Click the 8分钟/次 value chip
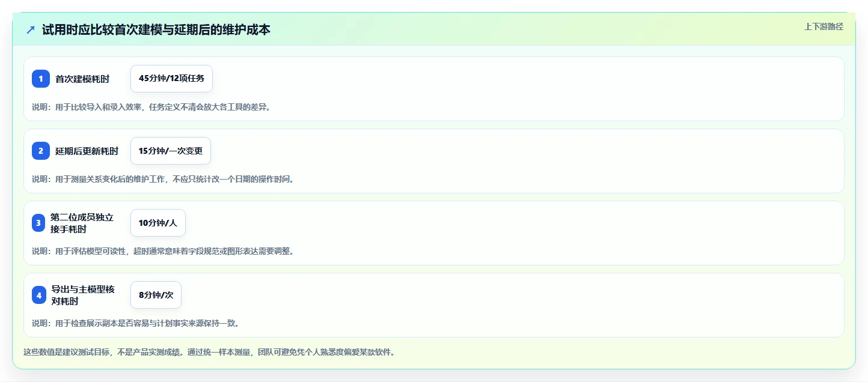The image size is (868, 382). click(x=156, y=295)
